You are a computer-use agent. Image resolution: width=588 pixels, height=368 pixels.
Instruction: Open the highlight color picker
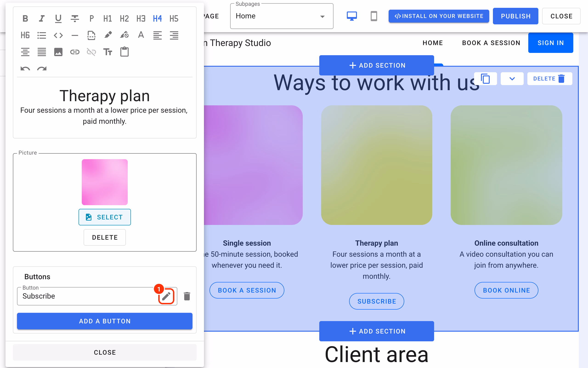108,35
